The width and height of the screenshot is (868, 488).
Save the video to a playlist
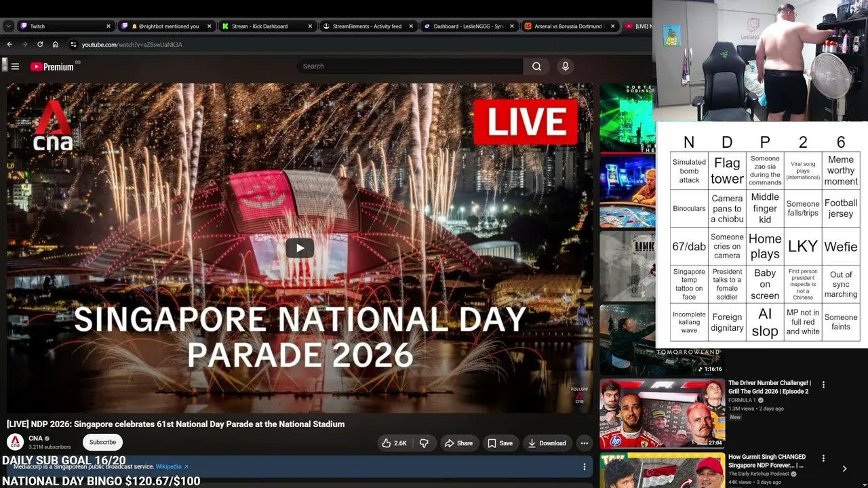point(500,443)
